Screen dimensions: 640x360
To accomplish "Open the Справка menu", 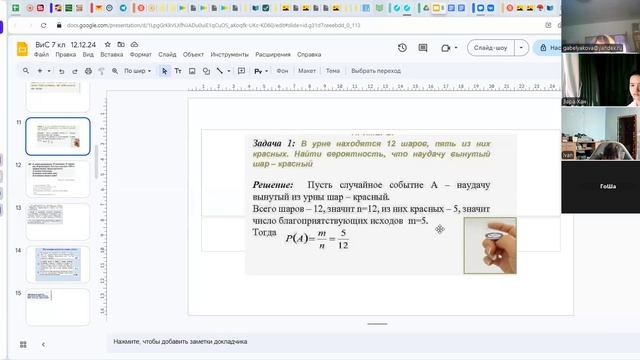I will coord(309,54).
